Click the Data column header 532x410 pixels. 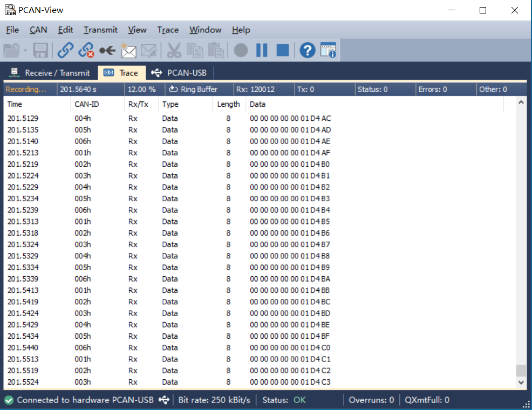click(375, 104)
